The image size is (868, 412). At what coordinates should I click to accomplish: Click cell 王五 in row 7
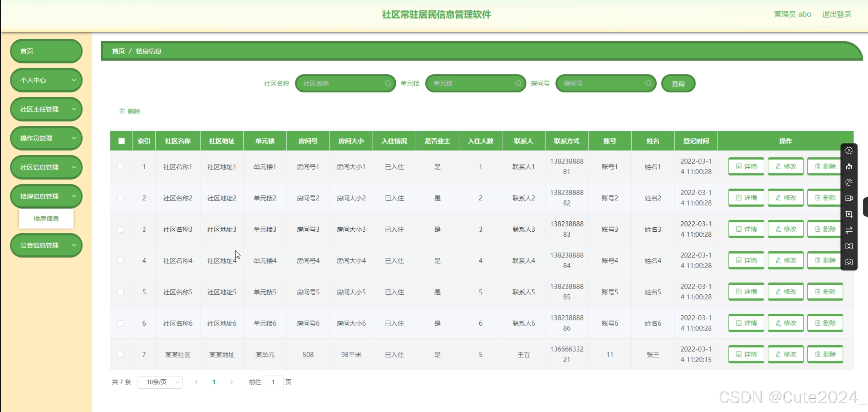(x=523, y=355)
